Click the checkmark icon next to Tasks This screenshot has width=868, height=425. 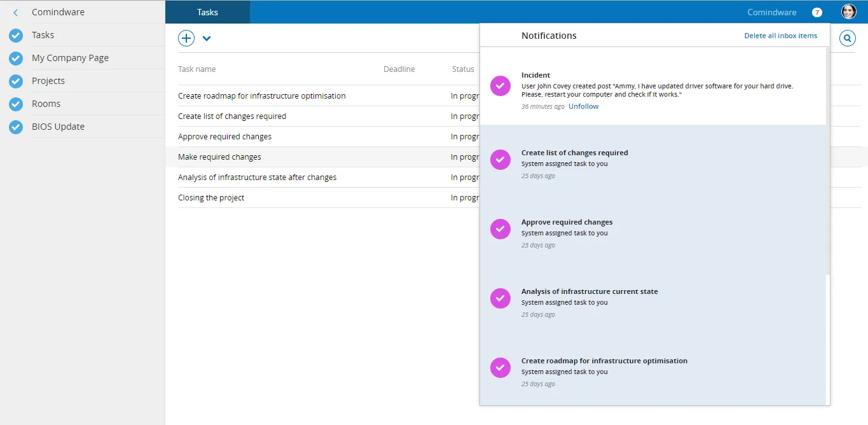point(16,35)
